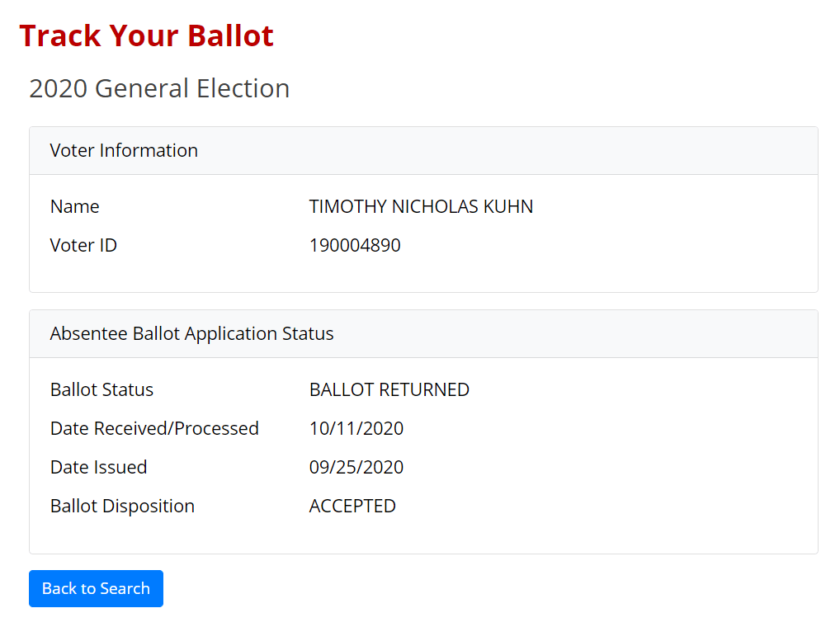Click the issued date 09/25/2020
840x627 pixels.
pyautogui.click(x=356, y=467)
